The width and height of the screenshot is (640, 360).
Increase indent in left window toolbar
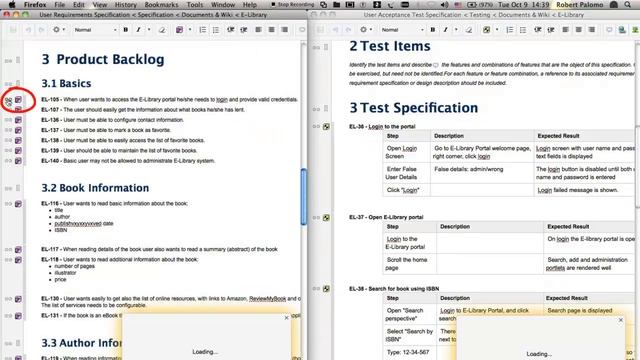point(244,30)
